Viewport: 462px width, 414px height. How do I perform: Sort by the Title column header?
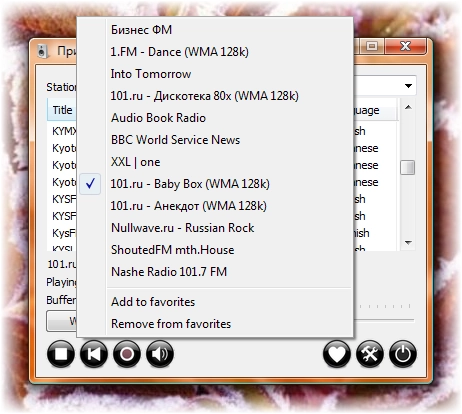(x=62, y=110)
